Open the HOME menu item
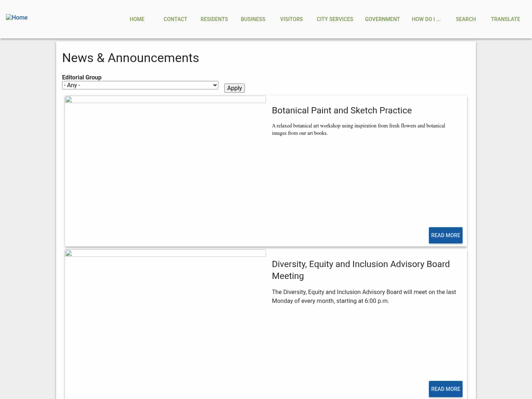The width and height of the screenshot is (532, 399). [x=137, y=19]
